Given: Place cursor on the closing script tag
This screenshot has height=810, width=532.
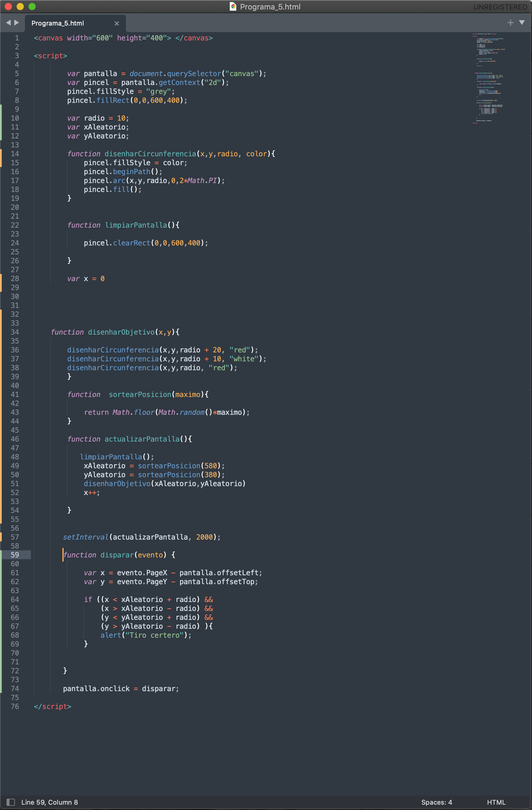Looking at the screenshot, I should click(x=52, y=707).
